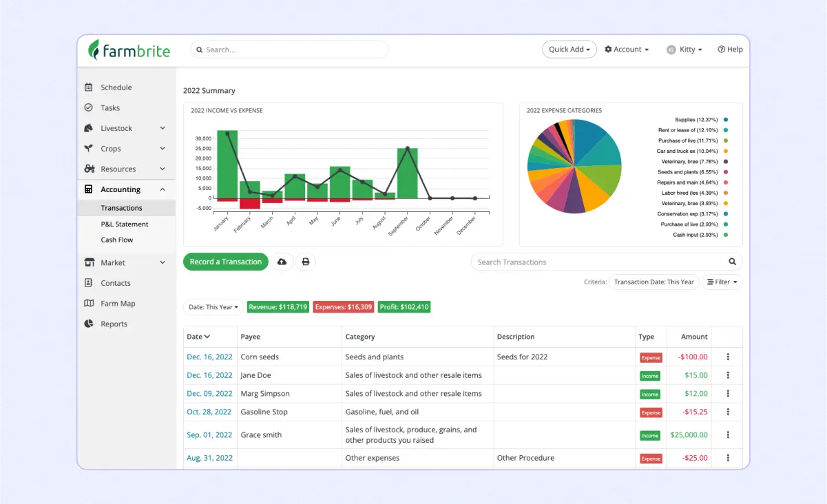Screen dimensions: 827x504
Task: Open the Sep. 01, 2022 date link
Action: 209,435
